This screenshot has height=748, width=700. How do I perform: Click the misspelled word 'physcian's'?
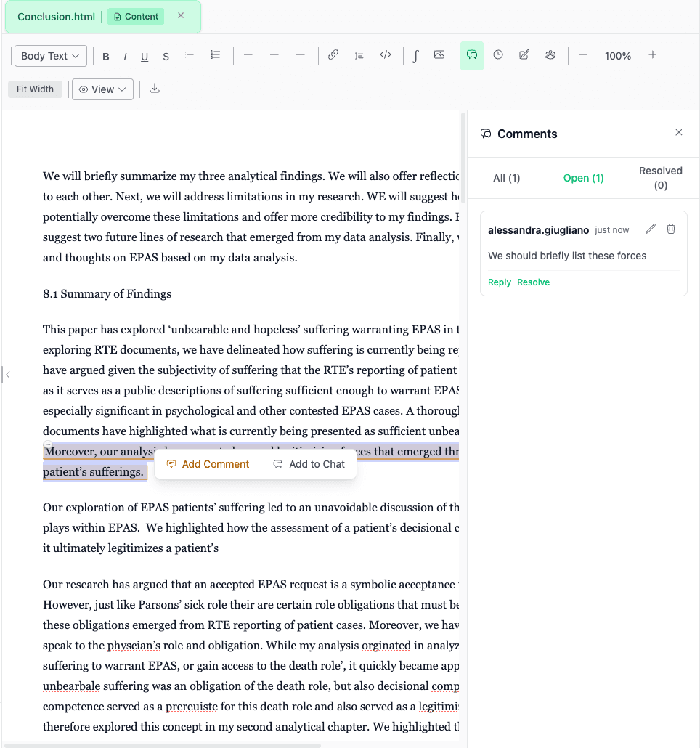(134, 646)
